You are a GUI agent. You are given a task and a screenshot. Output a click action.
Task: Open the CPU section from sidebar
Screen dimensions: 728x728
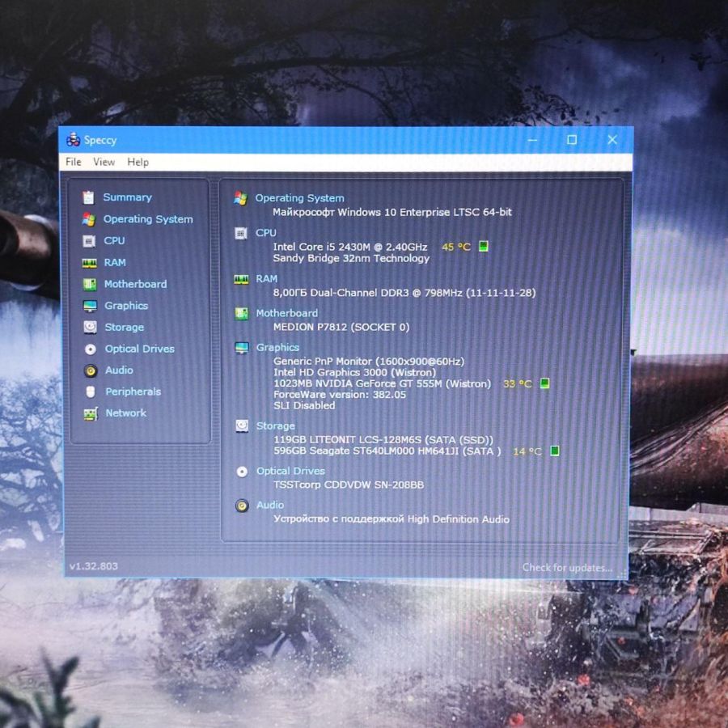coord(114,240)
